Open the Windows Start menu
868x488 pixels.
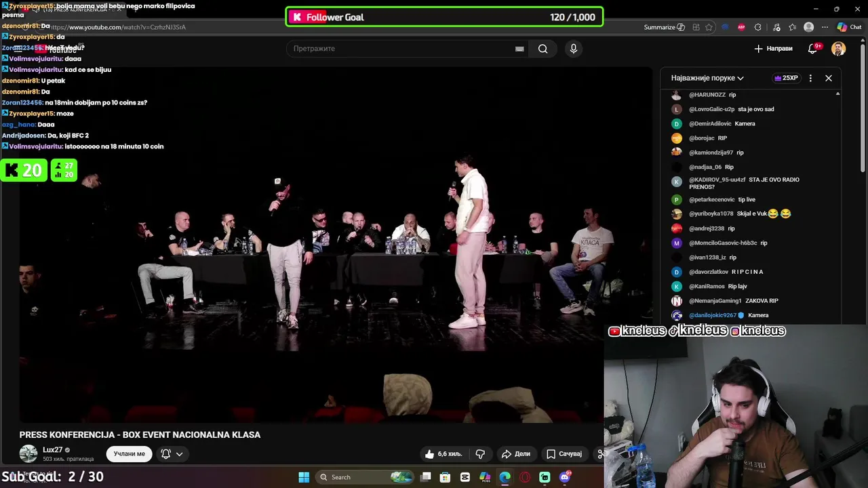tap(304, 477)
